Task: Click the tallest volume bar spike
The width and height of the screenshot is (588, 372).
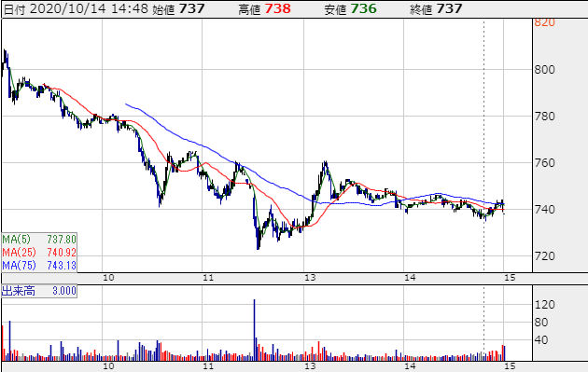Action: point(254,330)
